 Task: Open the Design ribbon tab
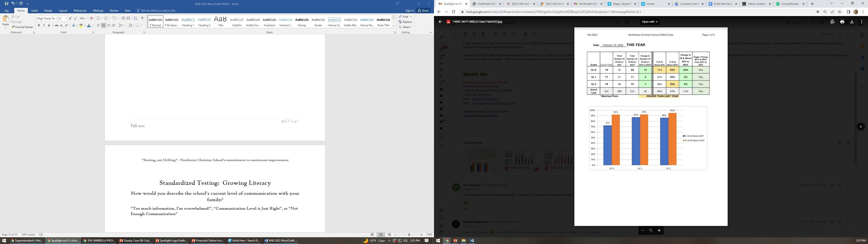point(48,10)
